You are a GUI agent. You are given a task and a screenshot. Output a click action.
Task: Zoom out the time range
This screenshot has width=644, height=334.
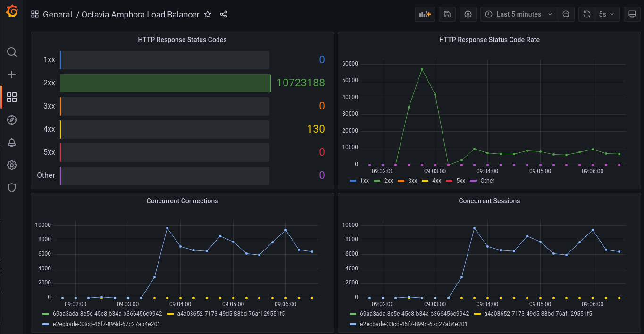pyautogui.click(x=566, y=14)
